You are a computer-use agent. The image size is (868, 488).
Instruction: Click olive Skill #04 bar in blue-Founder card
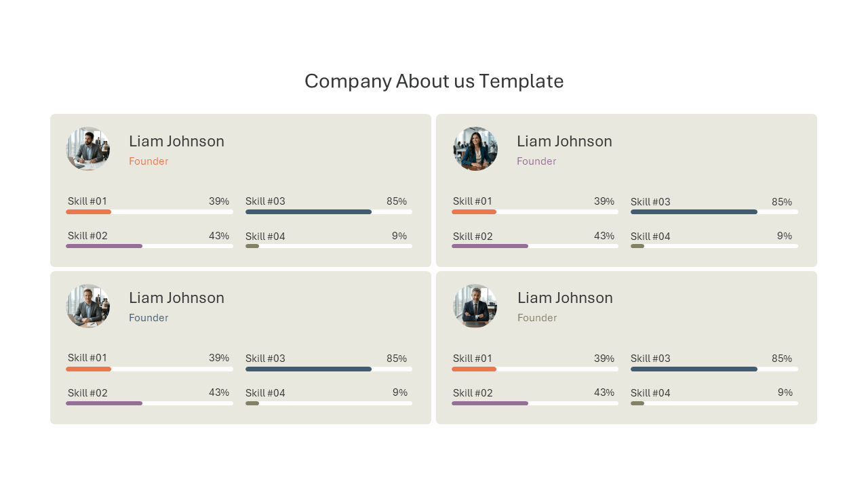click(x=252, y=403)
